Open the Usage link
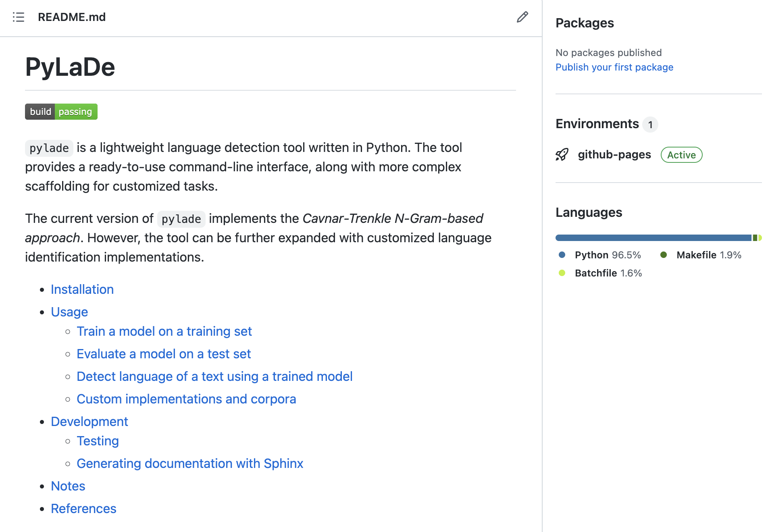Image resolution: width=770 pixels, height=532 pixels. point(69,312)
